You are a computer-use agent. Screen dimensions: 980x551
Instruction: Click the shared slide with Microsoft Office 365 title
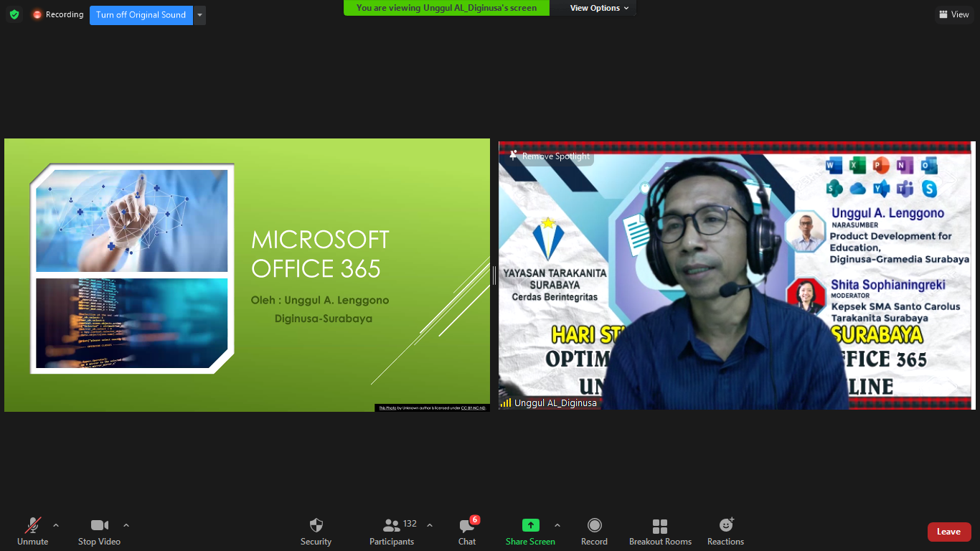click(247, 275)
